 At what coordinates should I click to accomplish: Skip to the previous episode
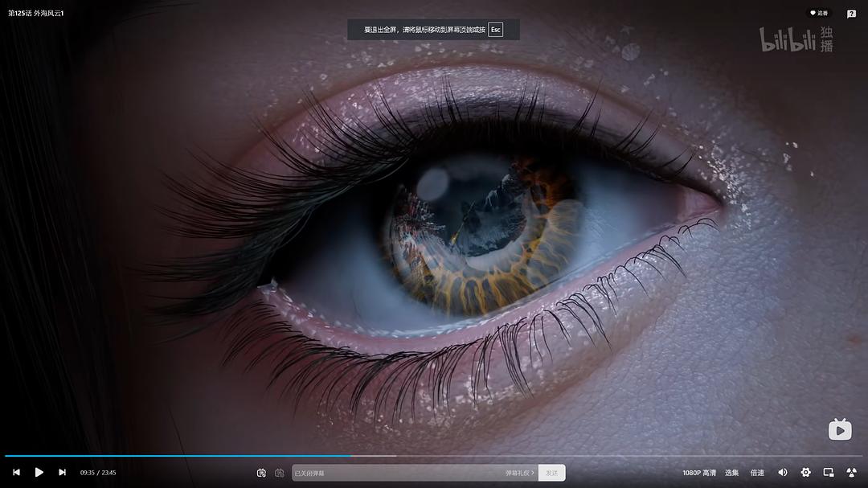(17, 472)
